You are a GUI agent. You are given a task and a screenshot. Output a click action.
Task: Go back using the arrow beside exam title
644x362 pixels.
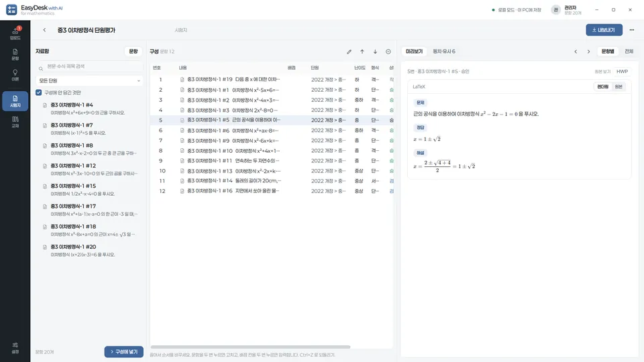click(44, 30)
